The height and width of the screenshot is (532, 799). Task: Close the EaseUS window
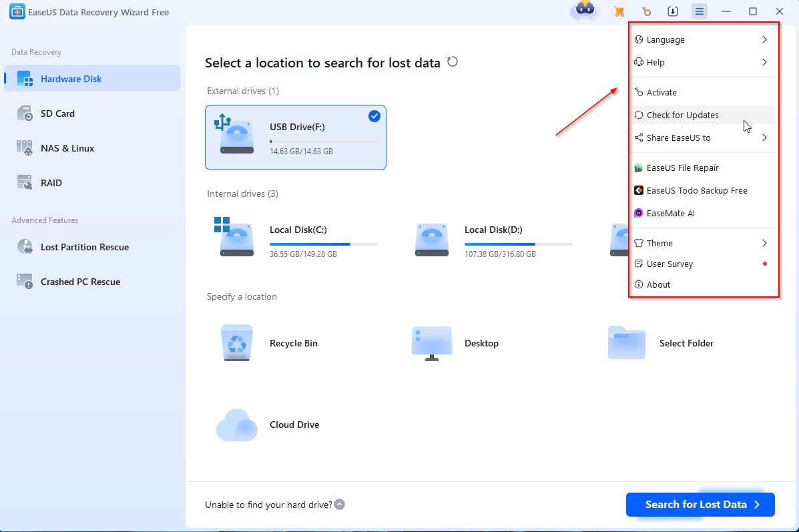pos(780,11)
